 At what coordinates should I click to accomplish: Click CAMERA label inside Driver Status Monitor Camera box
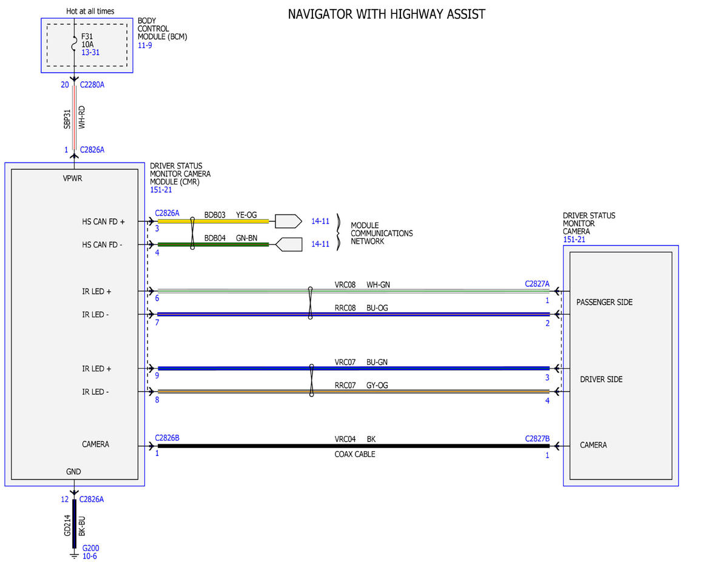point(593,445)
